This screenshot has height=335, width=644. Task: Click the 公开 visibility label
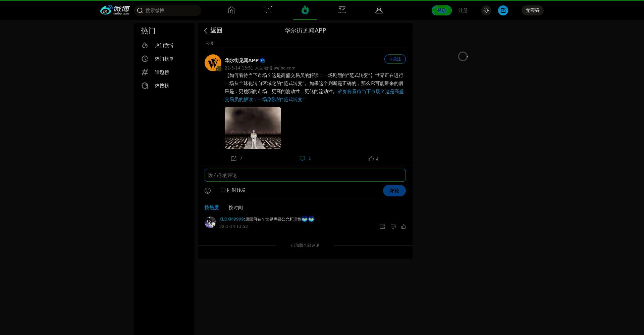(x=210, y=43)
